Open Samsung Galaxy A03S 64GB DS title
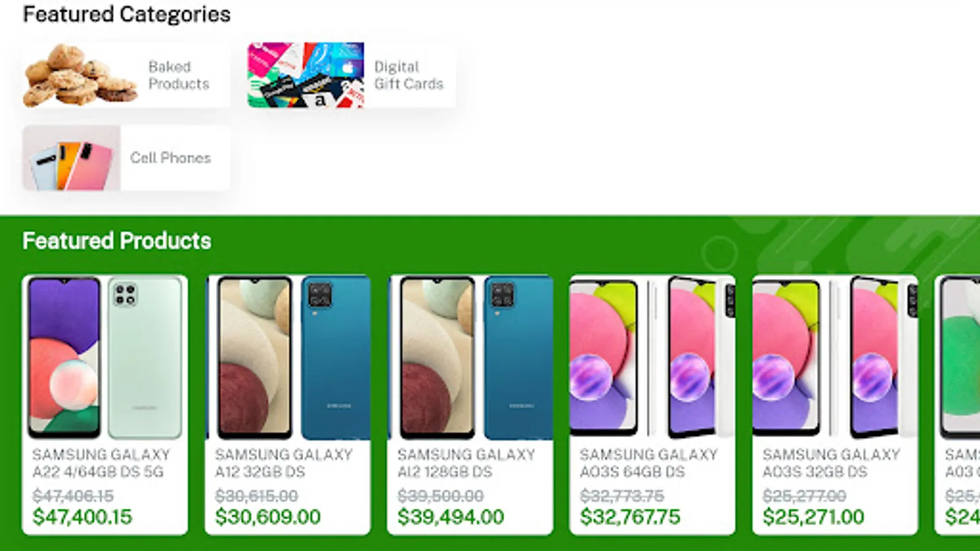Viewport: 980px width, 551px height. click(x=649, y=463)
